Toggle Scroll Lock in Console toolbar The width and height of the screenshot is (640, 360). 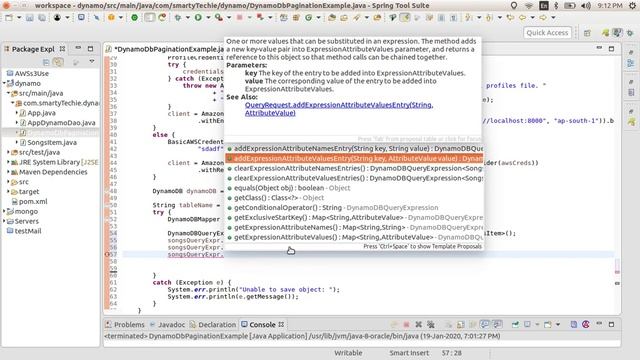(461, 324)
